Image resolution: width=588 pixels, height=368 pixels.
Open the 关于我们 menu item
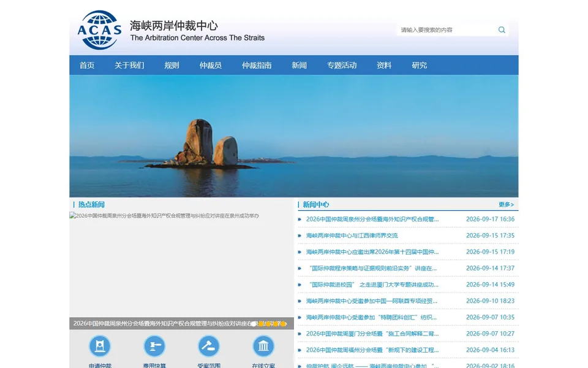coord(129,66)
